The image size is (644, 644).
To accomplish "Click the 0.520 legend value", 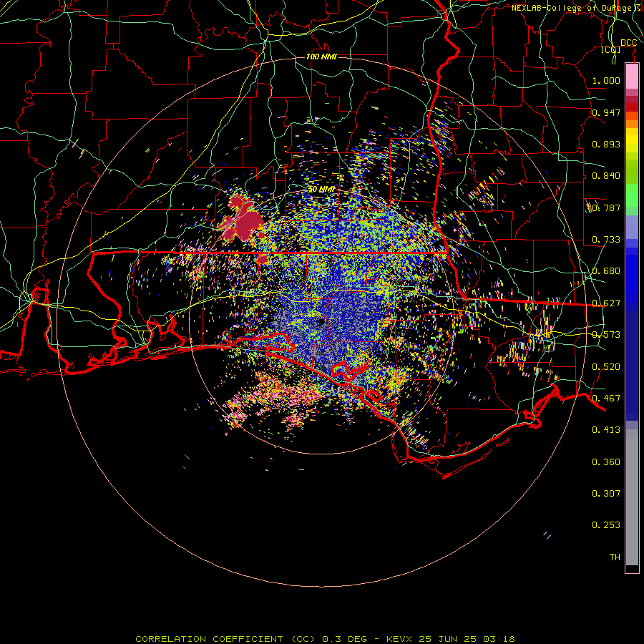I will point(606,367).
